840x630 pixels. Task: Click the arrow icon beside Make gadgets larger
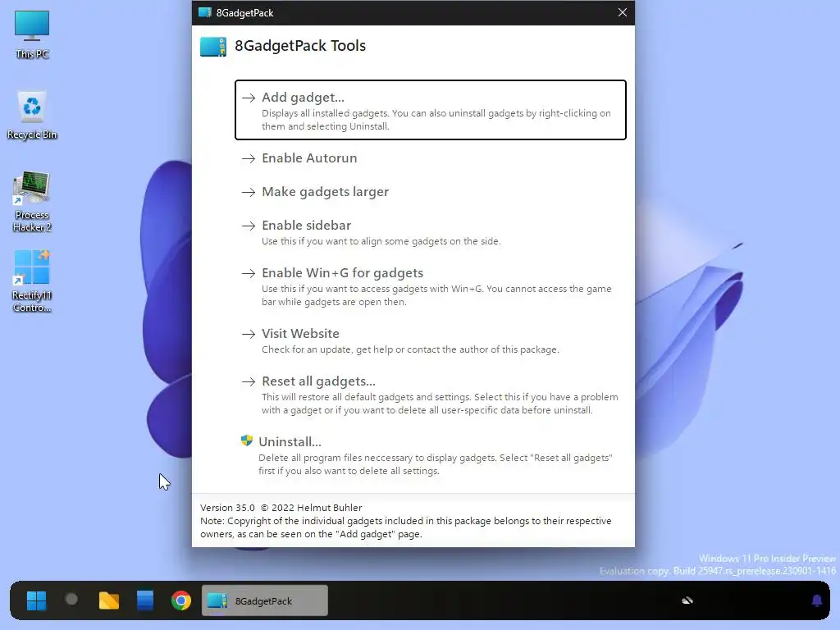(248, 192)
